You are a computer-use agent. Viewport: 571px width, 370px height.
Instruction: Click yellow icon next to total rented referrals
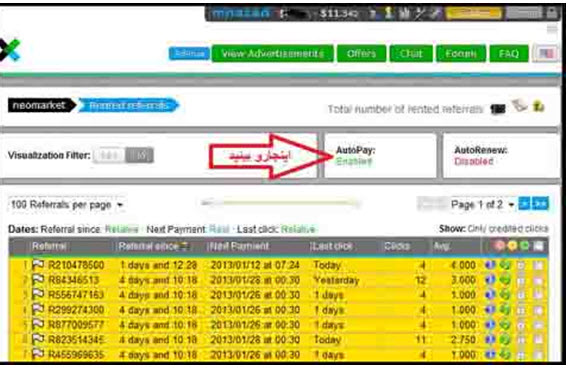538,106
